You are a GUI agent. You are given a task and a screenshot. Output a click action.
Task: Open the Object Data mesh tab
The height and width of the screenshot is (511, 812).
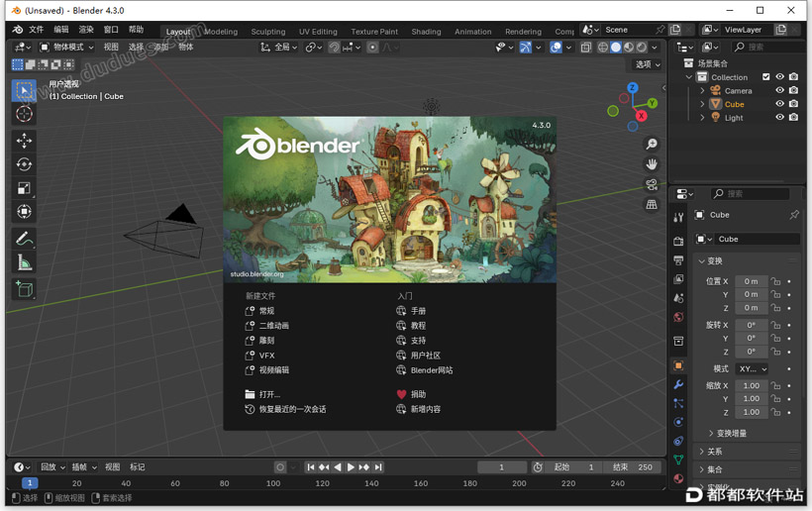click(x=678, y=460)
